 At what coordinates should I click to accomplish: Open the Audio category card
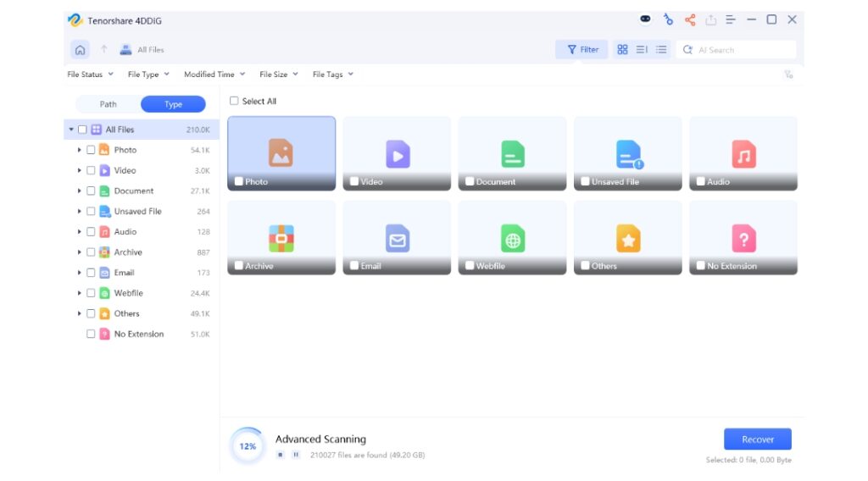(743, 153)
